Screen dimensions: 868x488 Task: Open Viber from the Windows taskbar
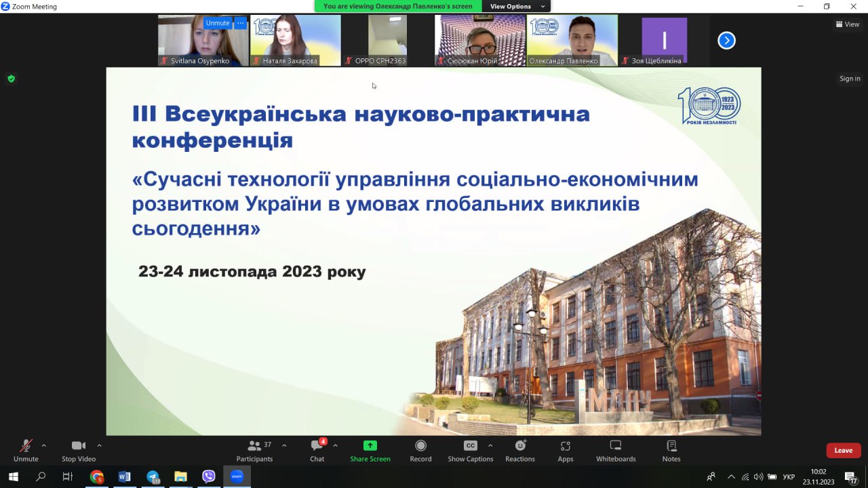pos(208,476)
